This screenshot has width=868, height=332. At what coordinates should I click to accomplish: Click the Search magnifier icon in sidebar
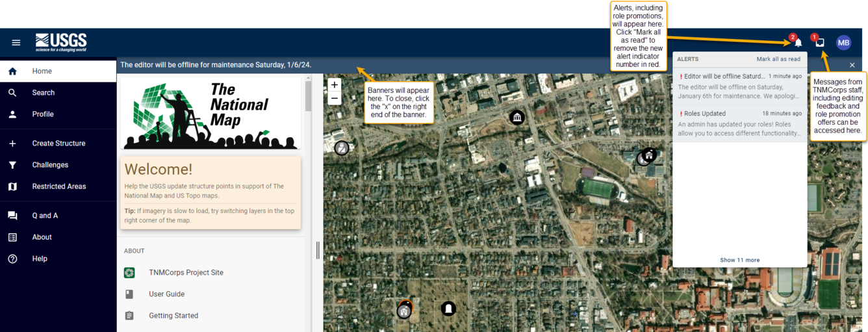pyautogui.click(x=12, y=93)
